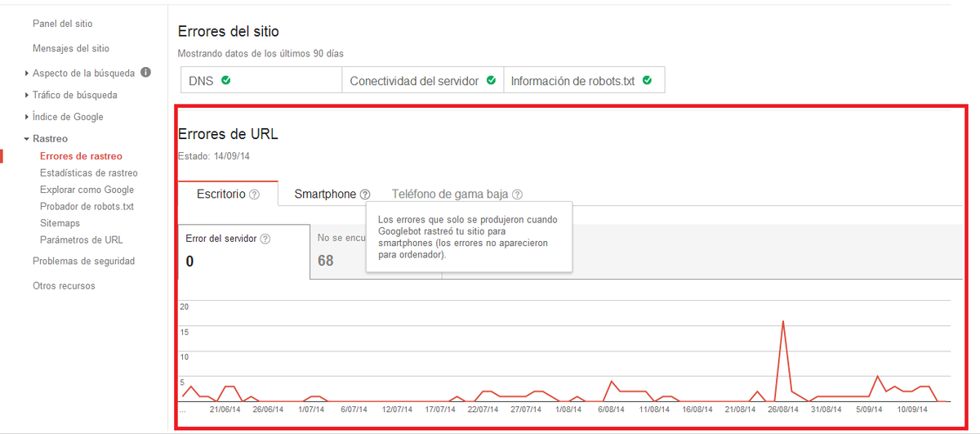Open the Teléfono de gama baja tab
980x434 pixels.
click(x=449, y=195)
